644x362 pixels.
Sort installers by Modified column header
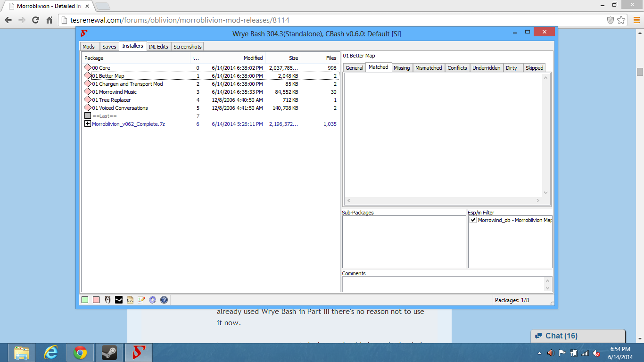click(234, 58)
